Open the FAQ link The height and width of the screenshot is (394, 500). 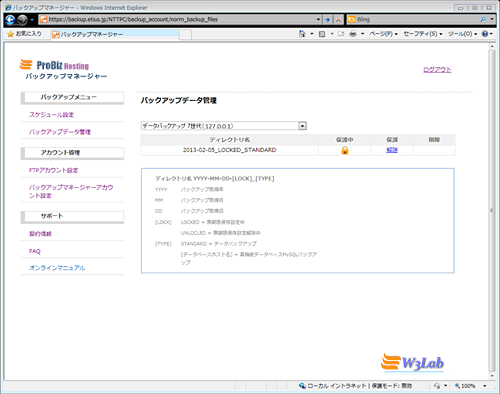point(35,251)
